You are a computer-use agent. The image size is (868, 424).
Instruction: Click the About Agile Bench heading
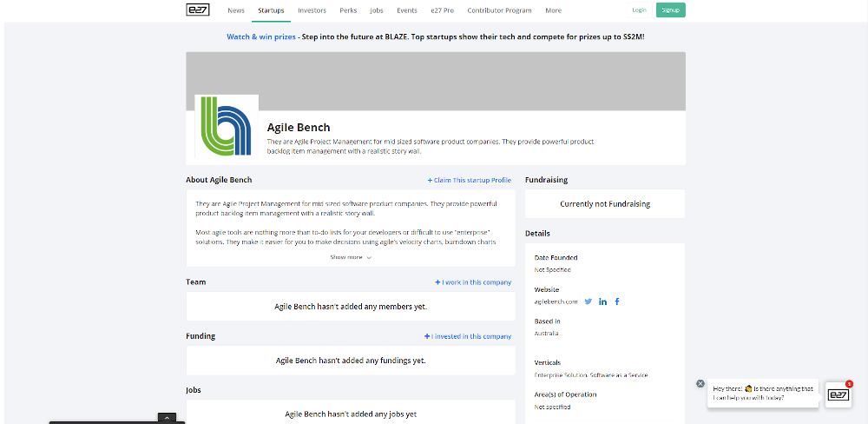(220, 180)
